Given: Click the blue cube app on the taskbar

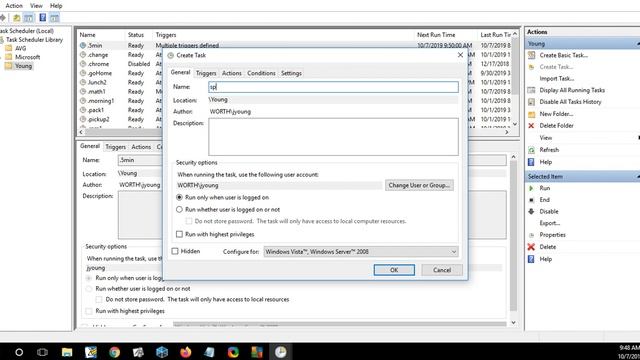Looking at the screenshot, I should click(x=162, y=352).
